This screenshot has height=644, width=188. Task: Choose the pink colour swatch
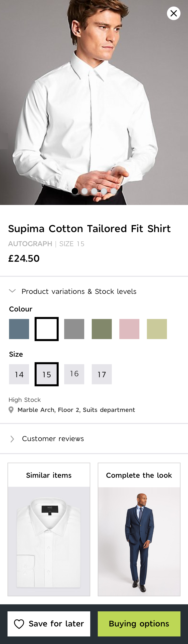pos(129,329)
